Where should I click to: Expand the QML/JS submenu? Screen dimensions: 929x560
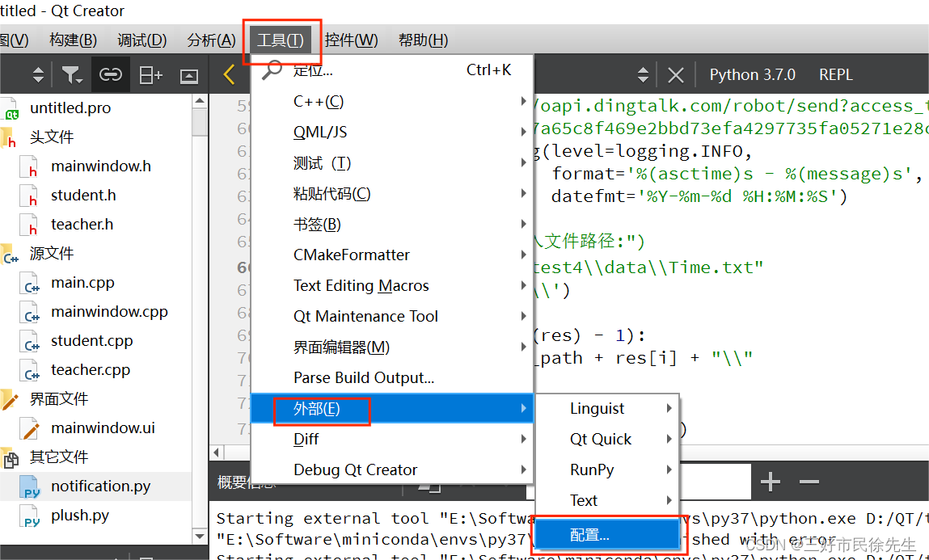tap(392, 132)
